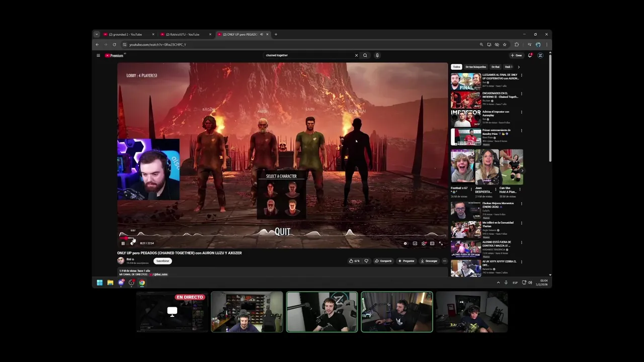Show more filter chips with right arrow
The image size is (644, 362).
click(x=519, y=67)
